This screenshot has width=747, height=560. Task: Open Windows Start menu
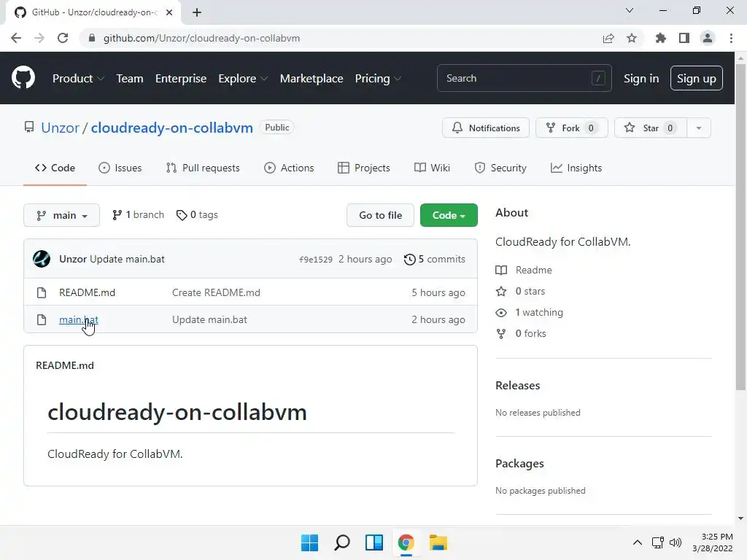(x=309, y=542)
